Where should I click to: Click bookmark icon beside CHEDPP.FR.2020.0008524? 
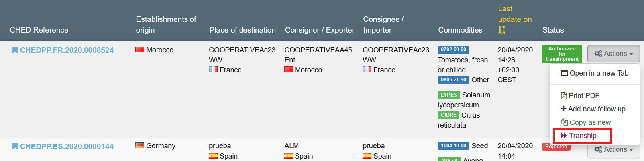pyautogui.click(x=15, y=50)
